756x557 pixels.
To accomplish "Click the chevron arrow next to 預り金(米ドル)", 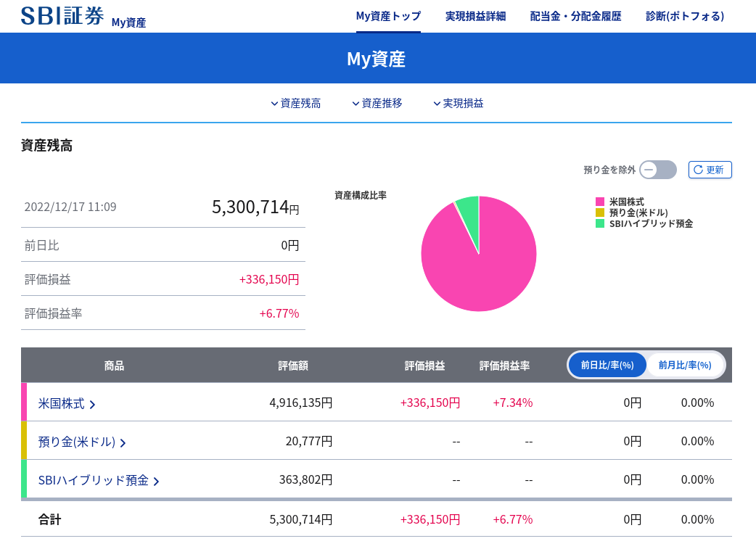I will click(x=123, y=443).
